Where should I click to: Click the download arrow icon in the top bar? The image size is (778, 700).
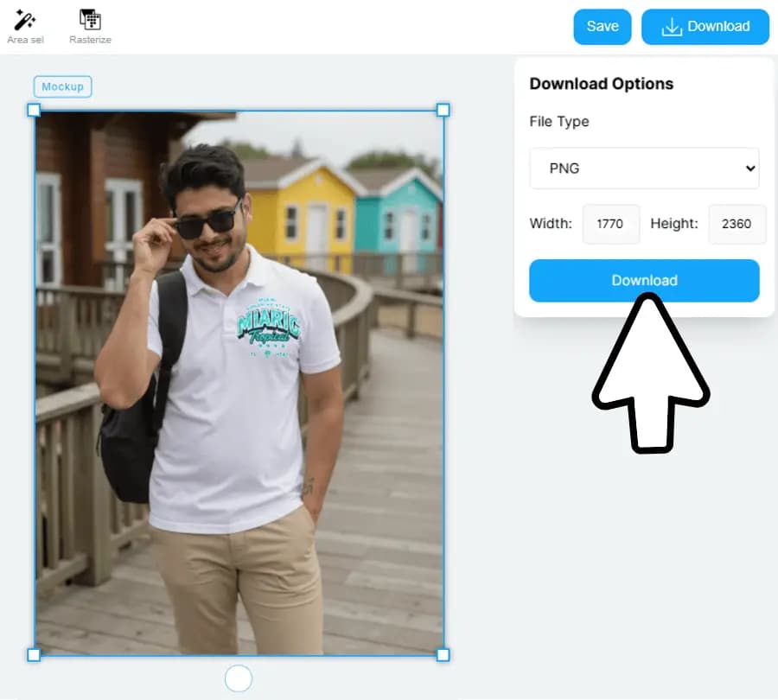coord(672,27)
